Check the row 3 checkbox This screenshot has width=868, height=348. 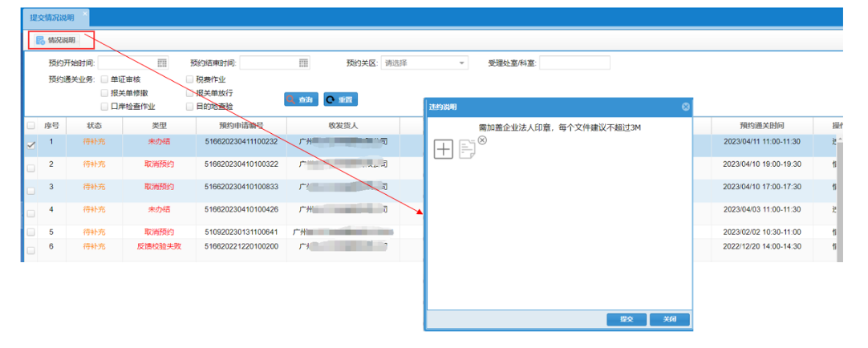pyautogui.click(x=31, y=191)
